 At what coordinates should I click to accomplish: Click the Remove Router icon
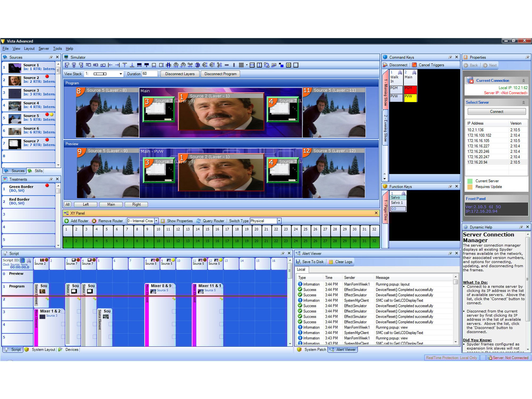pos(94,221)
